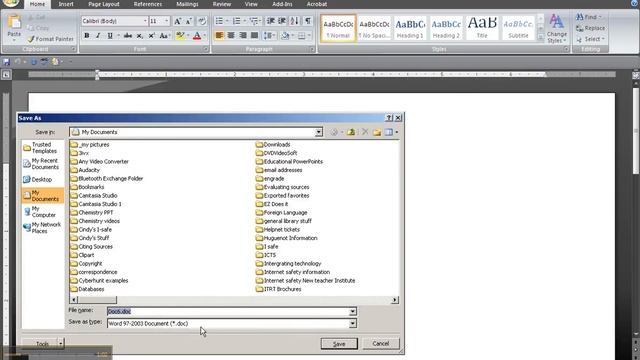The image size is (640, 360).
Task: Click the right arrow of horizontal scrollbar
Action: click(x=395, y=300)
